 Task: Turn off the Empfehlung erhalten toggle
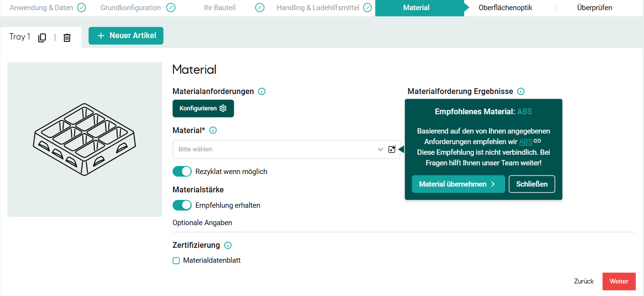pos(182,205)
